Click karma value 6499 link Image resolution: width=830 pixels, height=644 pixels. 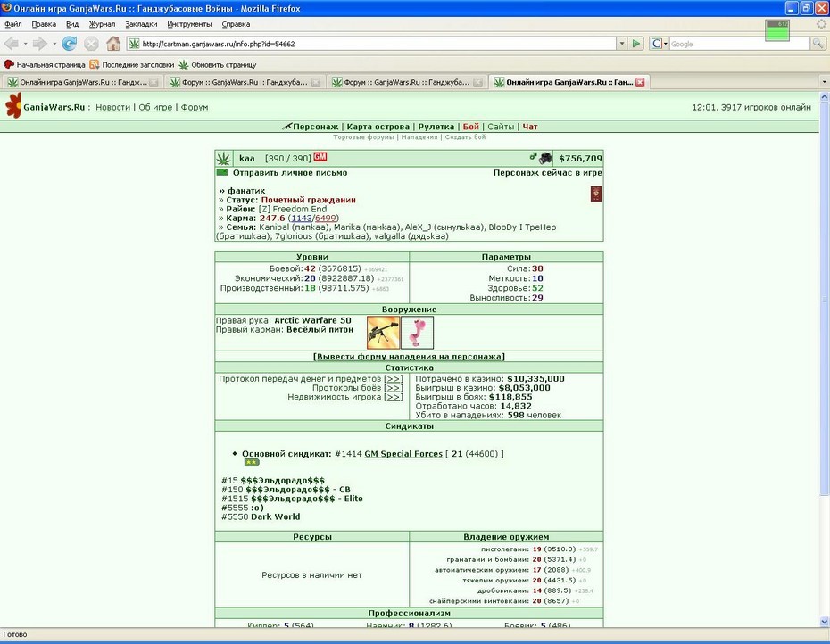326,218
